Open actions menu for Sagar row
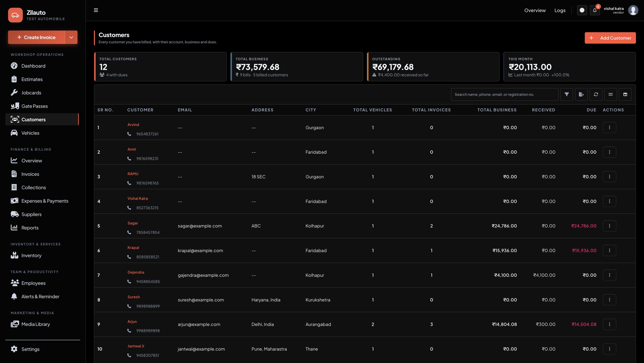 (x=609, y=226)
